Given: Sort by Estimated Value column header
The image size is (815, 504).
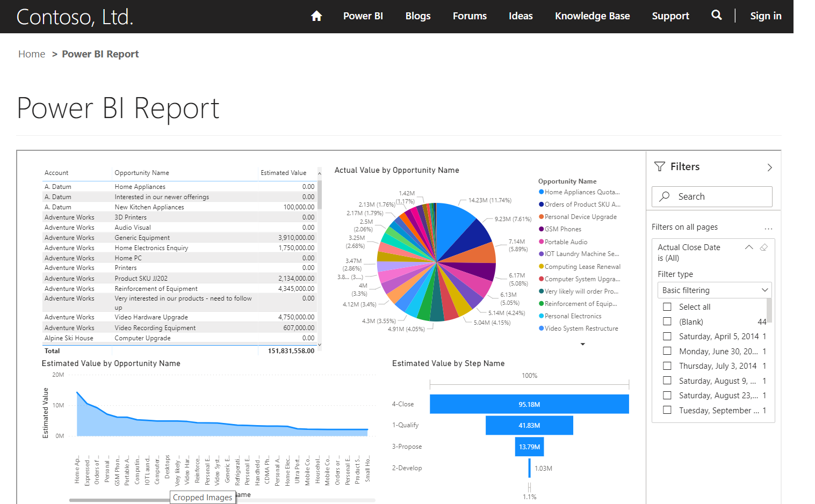Looking at the screenshot, I should pos(284,173).
